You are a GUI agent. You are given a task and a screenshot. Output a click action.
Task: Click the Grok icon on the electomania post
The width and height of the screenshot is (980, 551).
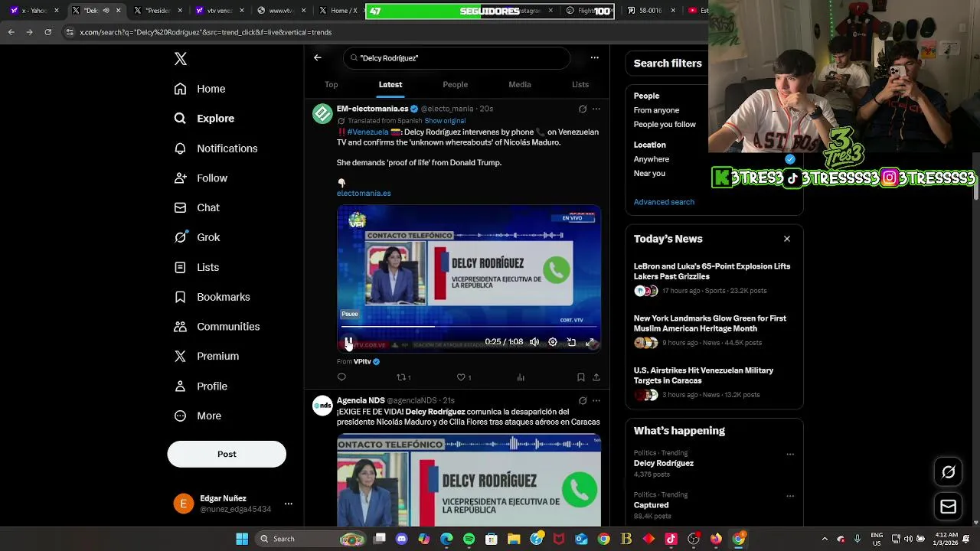[583, 109]
